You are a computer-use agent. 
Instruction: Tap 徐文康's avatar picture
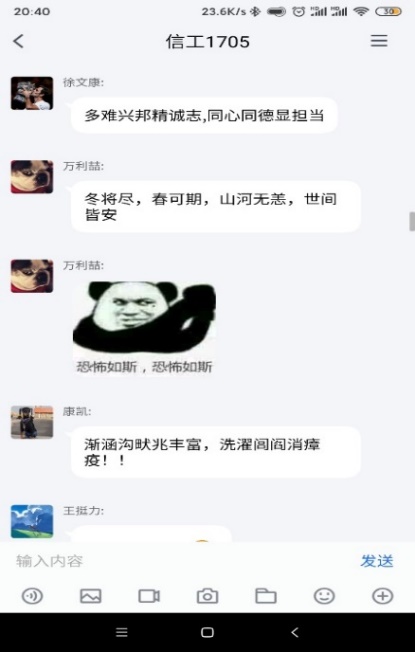tap(32, 93)
